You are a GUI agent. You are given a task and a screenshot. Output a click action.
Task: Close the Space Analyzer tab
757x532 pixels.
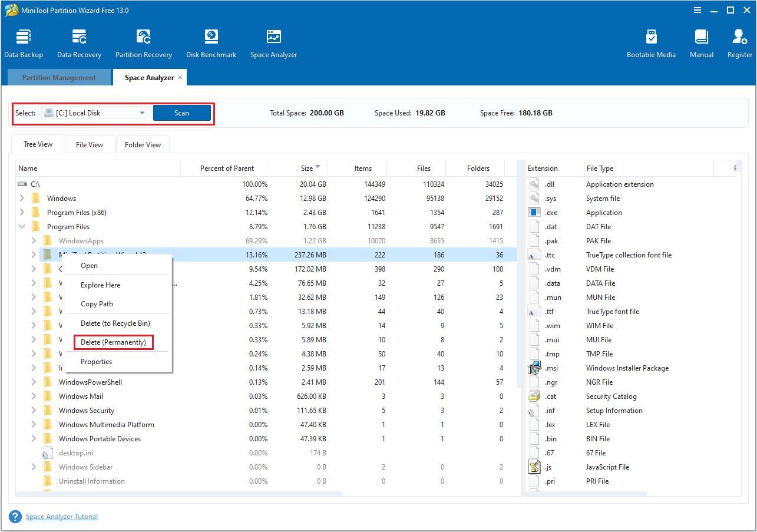[x=180, y=77]
